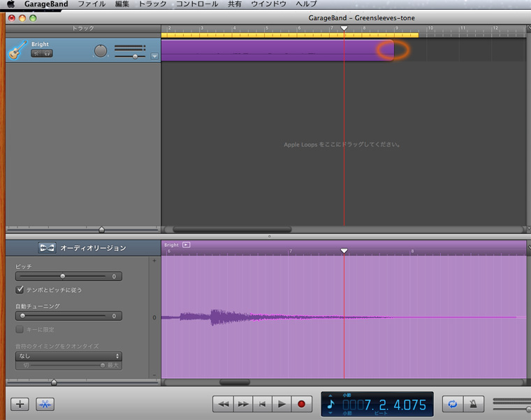
Task: Mute the Bright track
Action: coord(36,53)
